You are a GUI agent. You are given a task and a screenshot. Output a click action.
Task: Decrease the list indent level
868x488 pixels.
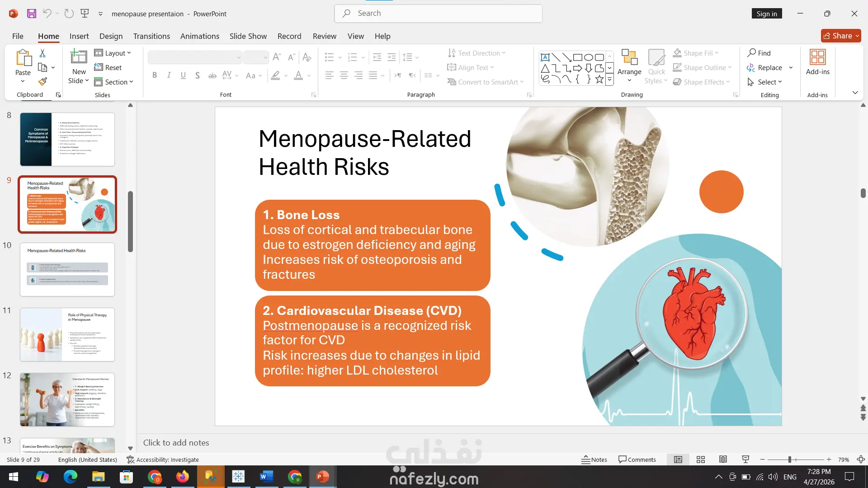(x=377, y=57)
